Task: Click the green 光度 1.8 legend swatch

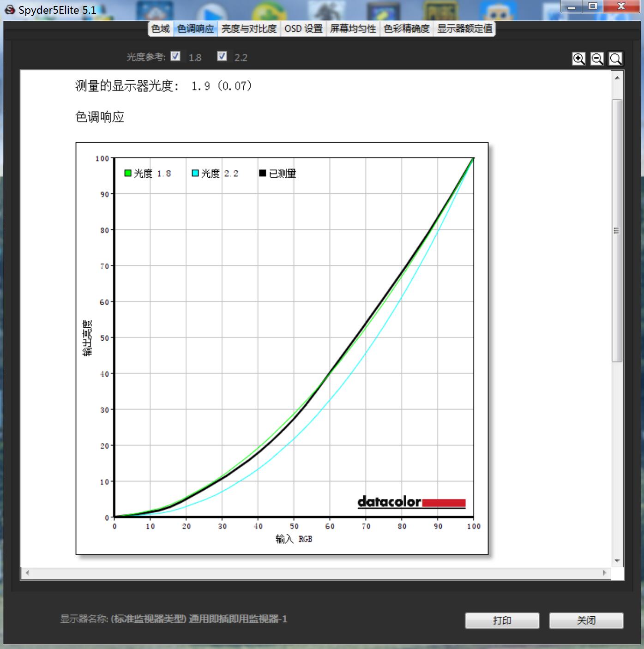Action: (x=128, y=173)
